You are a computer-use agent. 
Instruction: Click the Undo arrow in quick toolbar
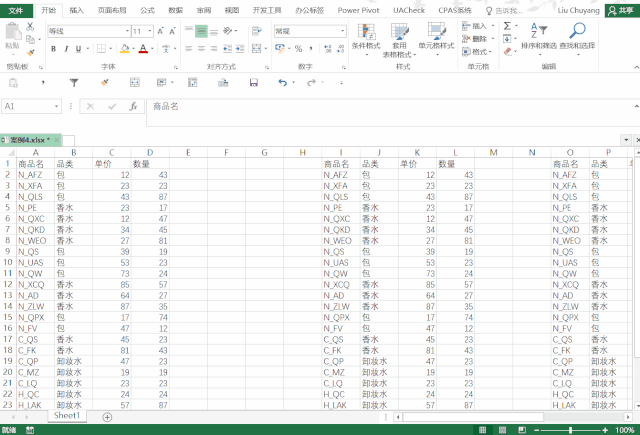(282, 83)
